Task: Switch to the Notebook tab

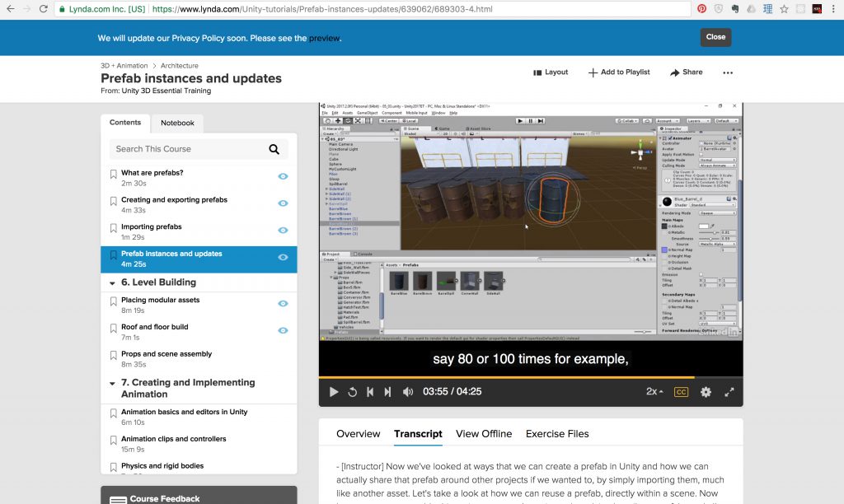Action: (177, 124)
